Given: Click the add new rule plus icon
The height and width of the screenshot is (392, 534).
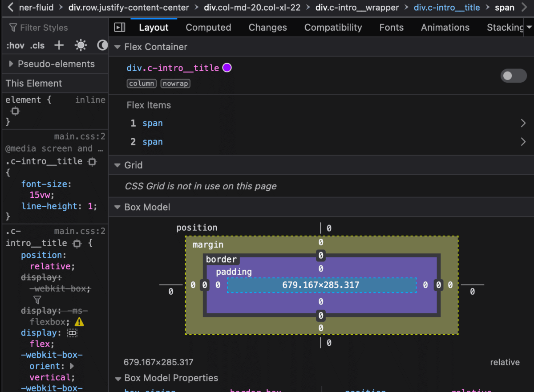Looking at the screenshot, I should pos(59,45).
